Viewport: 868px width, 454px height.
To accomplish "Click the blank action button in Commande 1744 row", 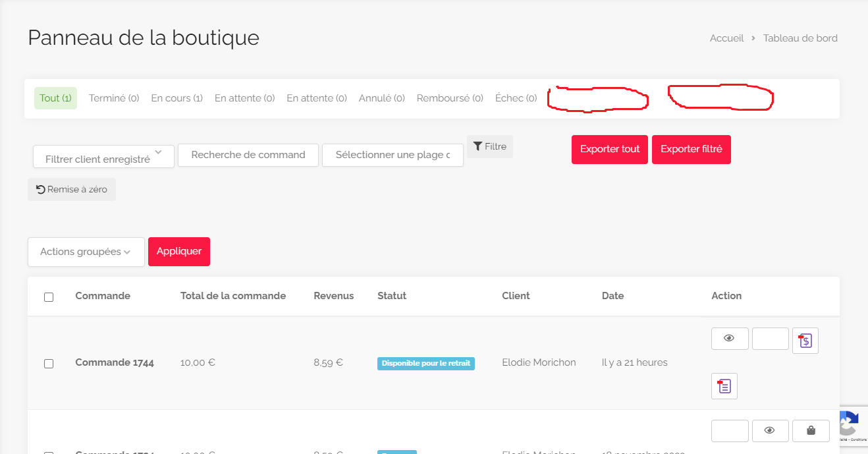I will click(771, 338).
